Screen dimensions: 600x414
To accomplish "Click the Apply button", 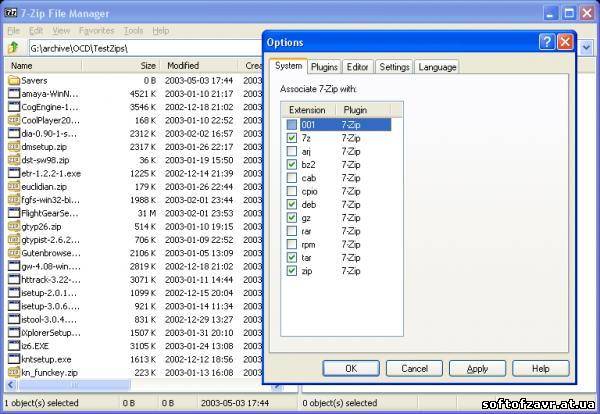I will (478, 368).
